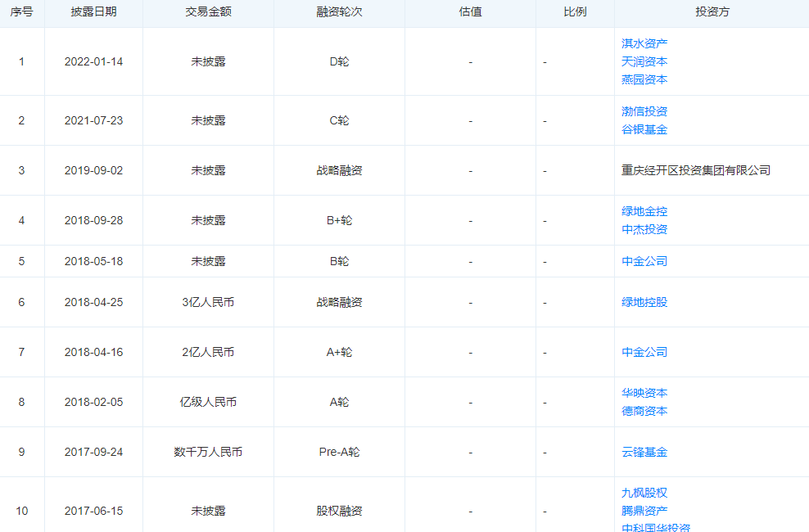This screenshot has width=809, height=532.
Task: Click the 披露日期 column header
Action: tap(93, 13)
